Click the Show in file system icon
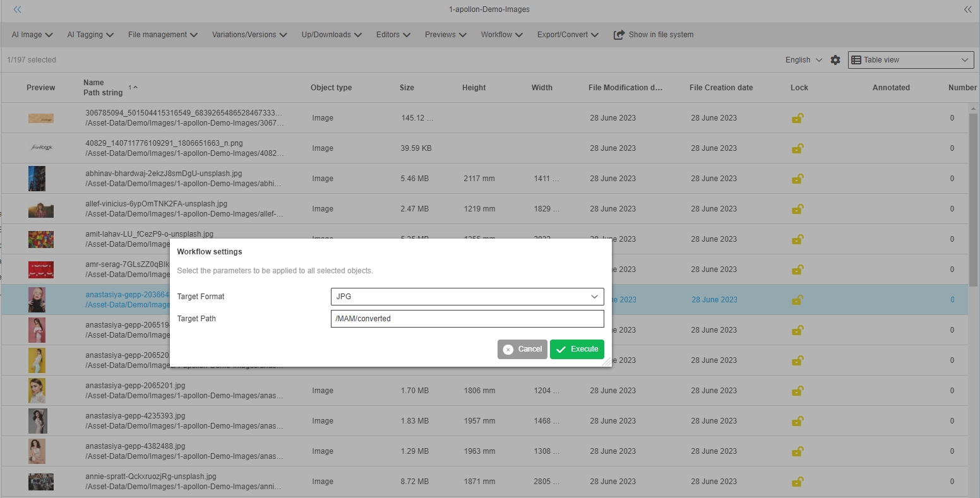The height and width of the screenshot is (498, 980). point(619,35)
